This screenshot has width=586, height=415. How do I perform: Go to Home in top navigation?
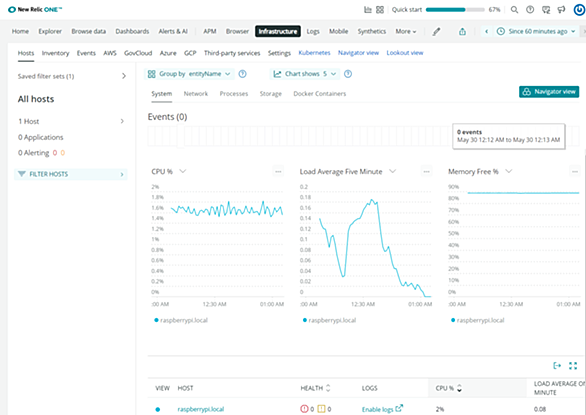pyautogui.click(x=20, y=31)
